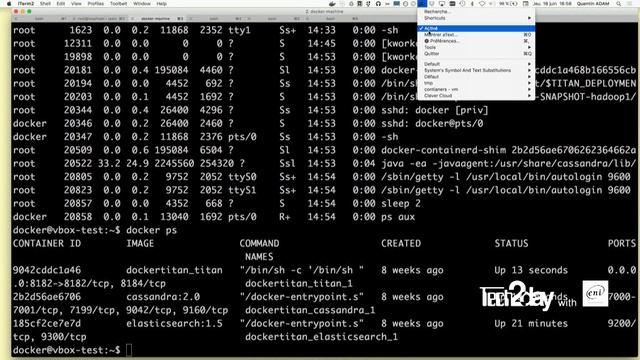Click the 'sleep 2' process entry

[x=401, y=203]
